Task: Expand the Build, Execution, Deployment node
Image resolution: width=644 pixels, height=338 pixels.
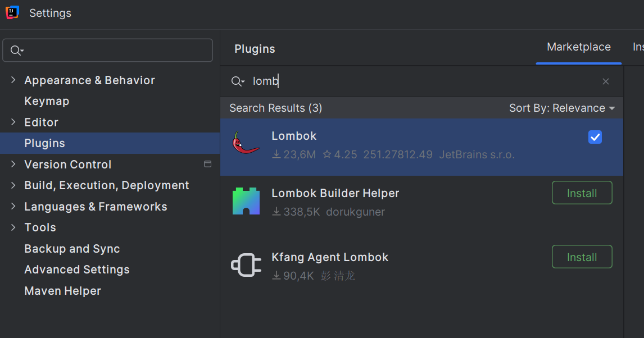Action: coord(13,185)
